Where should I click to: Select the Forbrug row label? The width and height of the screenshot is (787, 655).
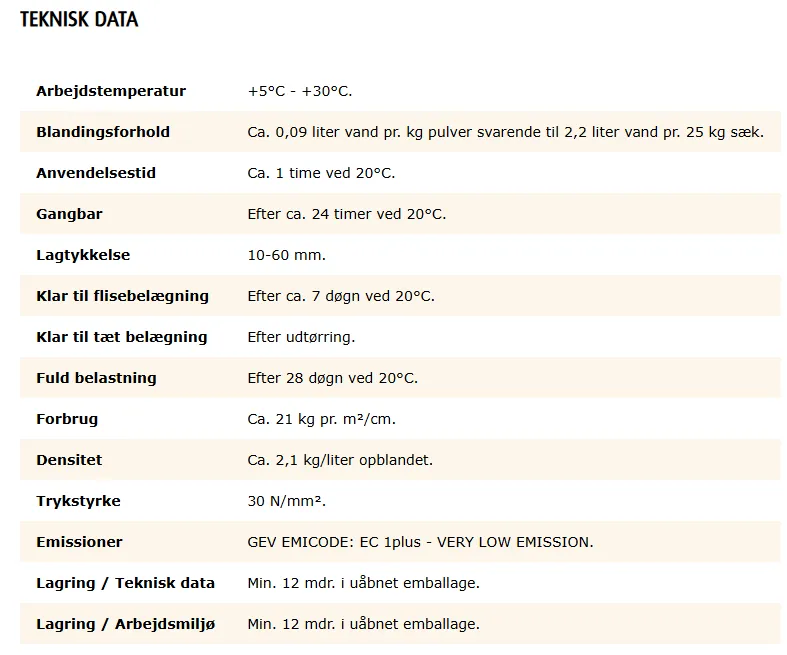(x=67, y=419)
